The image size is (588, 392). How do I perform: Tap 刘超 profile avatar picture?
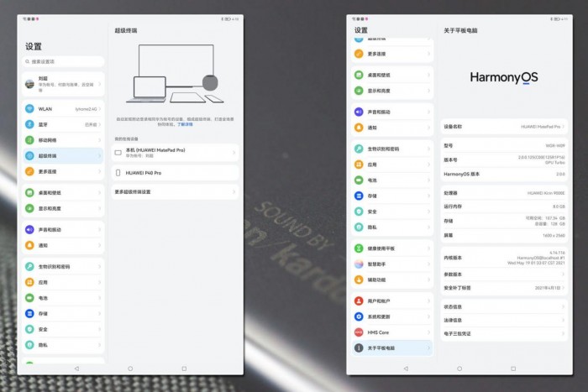[29, 84]
